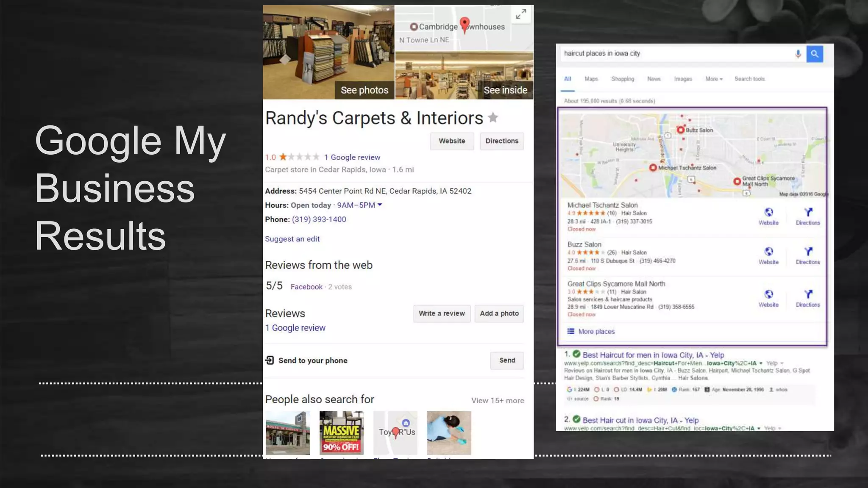This screenshot has height=488, width=868.
Task: Open dropdown arrow after second Yelp URL
Action: [x=759, y=428]
